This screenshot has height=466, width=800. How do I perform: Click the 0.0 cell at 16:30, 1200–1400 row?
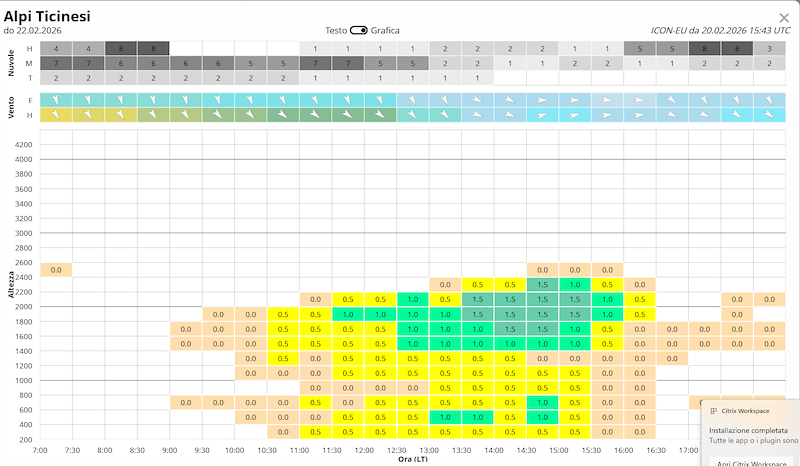click(x=672, y=358)
